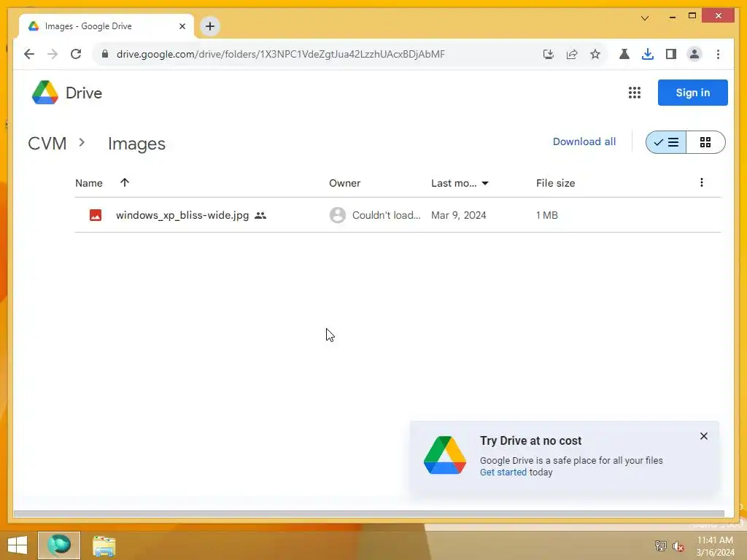
Task: Click the Images breadcrumb
Action: click(x=136, y=144)
